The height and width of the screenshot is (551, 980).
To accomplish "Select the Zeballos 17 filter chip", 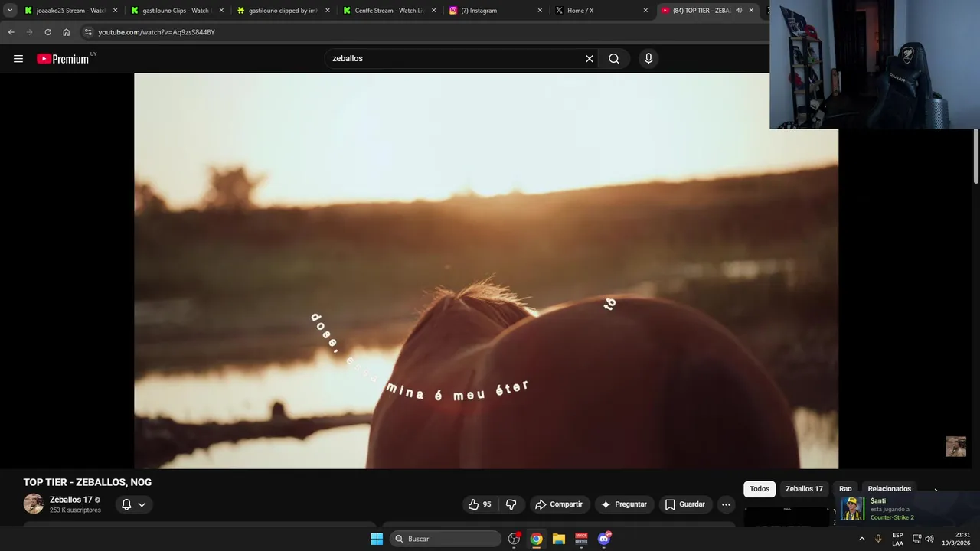I will [804, 489].
